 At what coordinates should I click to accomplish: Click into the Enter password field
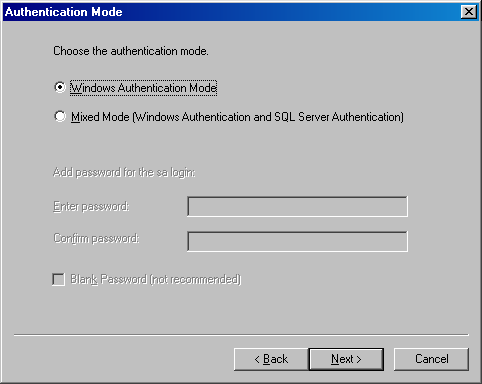pyautogui.click(x=297, y=207)
